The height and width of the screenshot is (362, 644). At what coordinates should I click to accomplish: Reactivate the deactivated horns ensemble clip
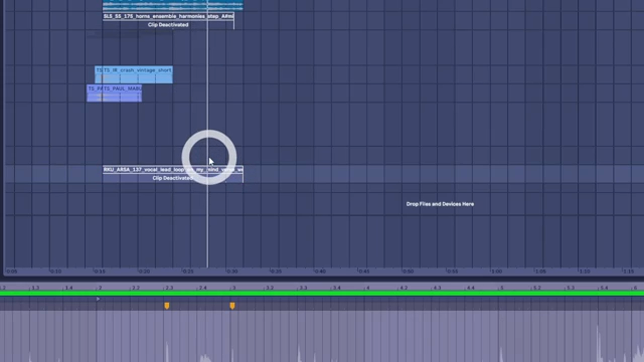pyautogui.click(x=168, y=24)
